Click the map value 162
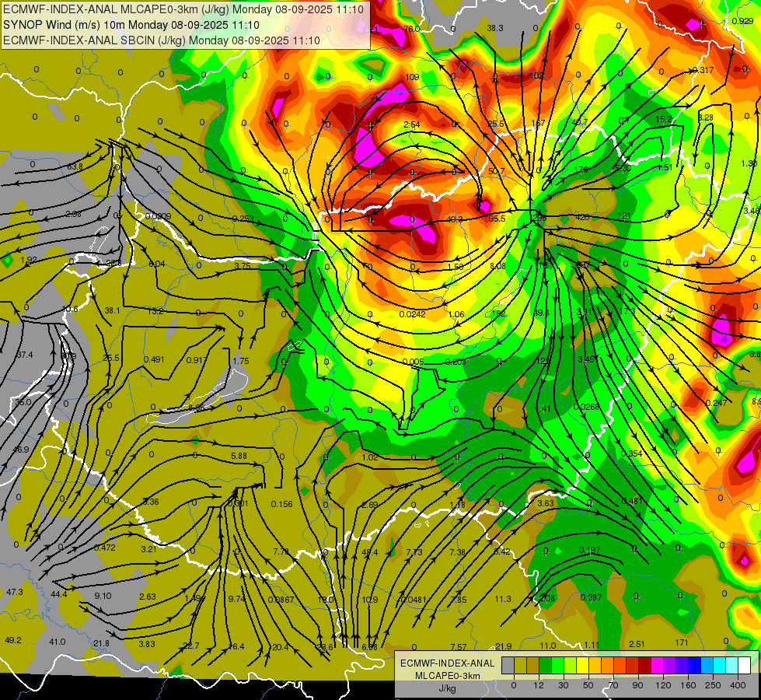The width and height of the screenshot is (761, 700). pos(498,313)
